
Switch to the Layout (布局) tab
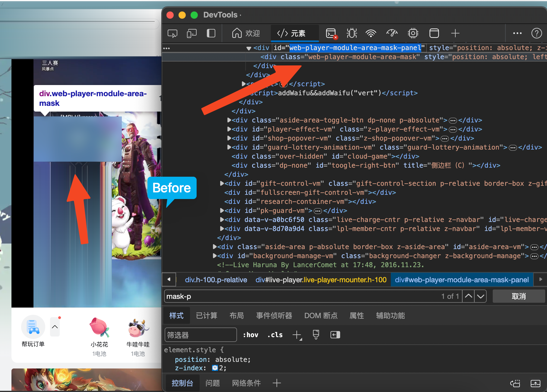(x=237, y=316)
